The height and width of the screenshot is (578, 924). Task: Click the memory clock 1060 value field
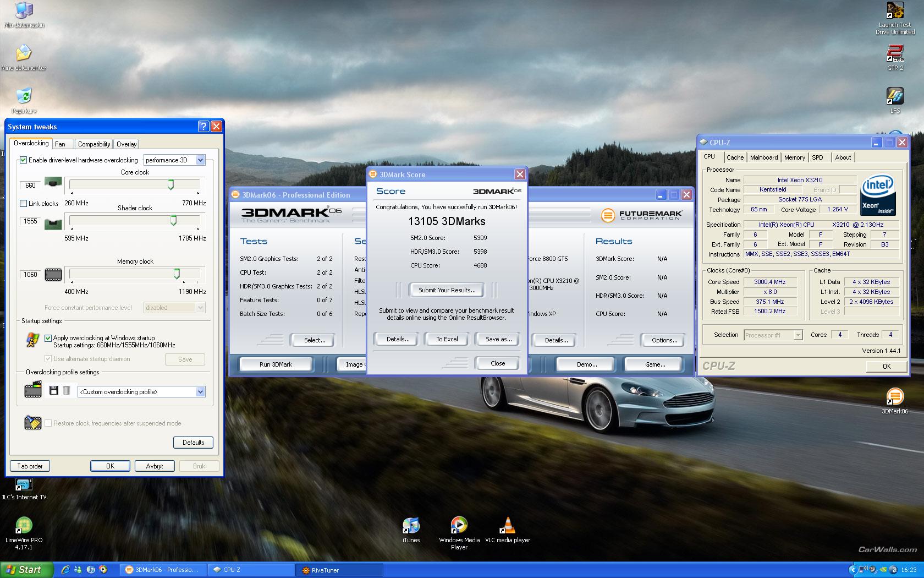[30, 275]
